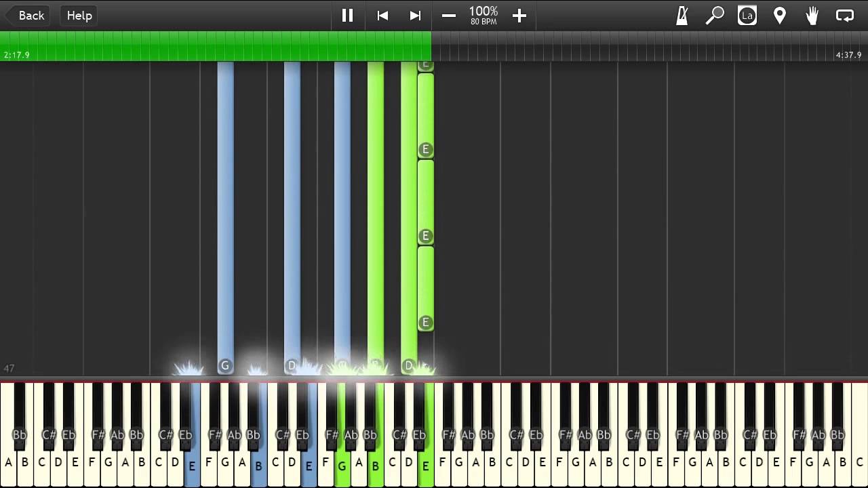Click the 100% 80 BPM speed readout

[x=484, y=16]
